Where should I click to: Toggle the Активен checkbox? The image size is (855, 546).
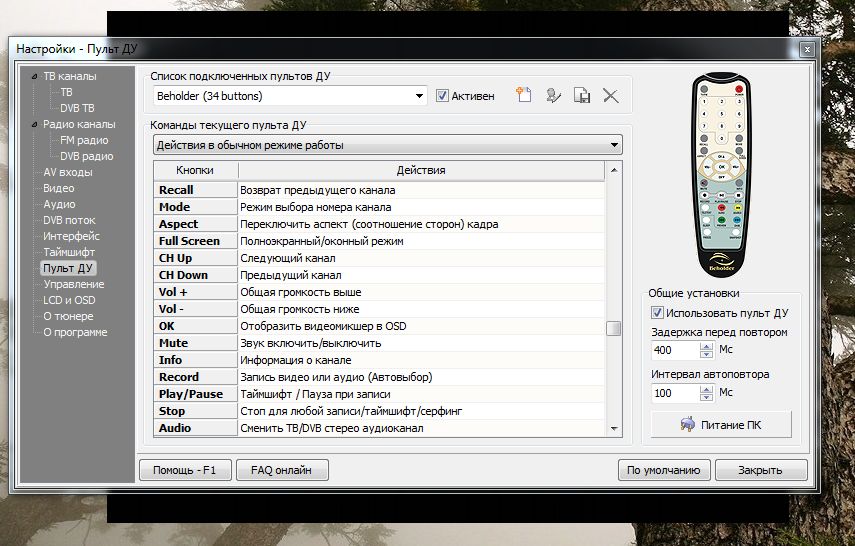click(x=443, y=96)
